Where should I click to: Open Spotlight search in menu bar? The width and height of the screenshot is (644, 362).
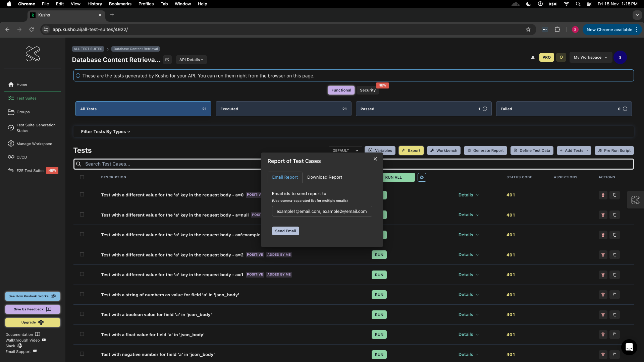point(578,4)
